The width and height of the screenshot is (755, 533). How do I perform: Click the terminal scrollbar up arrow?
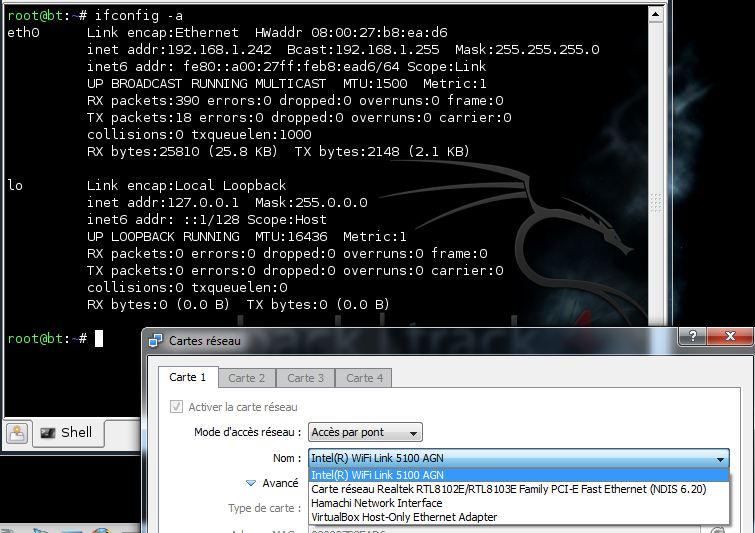655,14
